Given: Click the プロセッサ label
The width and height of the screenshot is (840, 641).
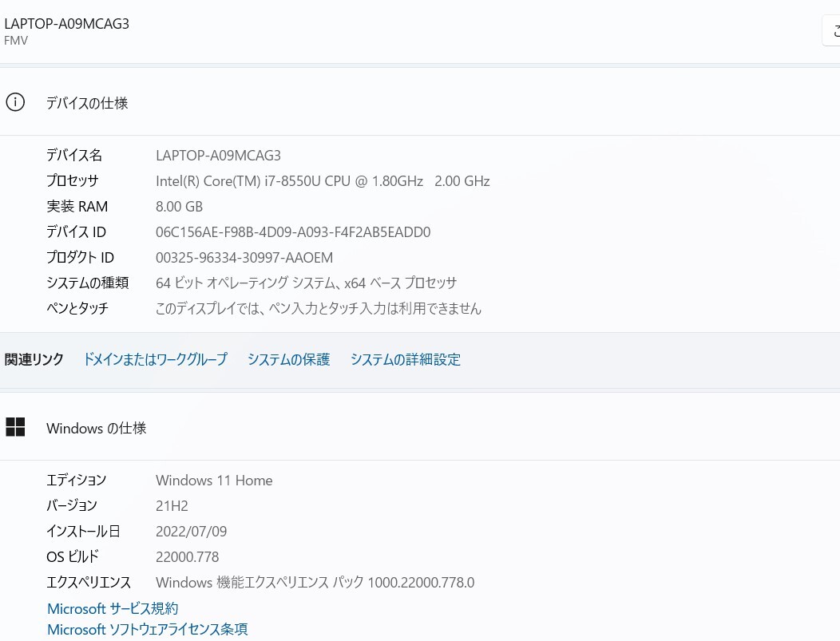Looking at the screenshot, I should 73,181.
